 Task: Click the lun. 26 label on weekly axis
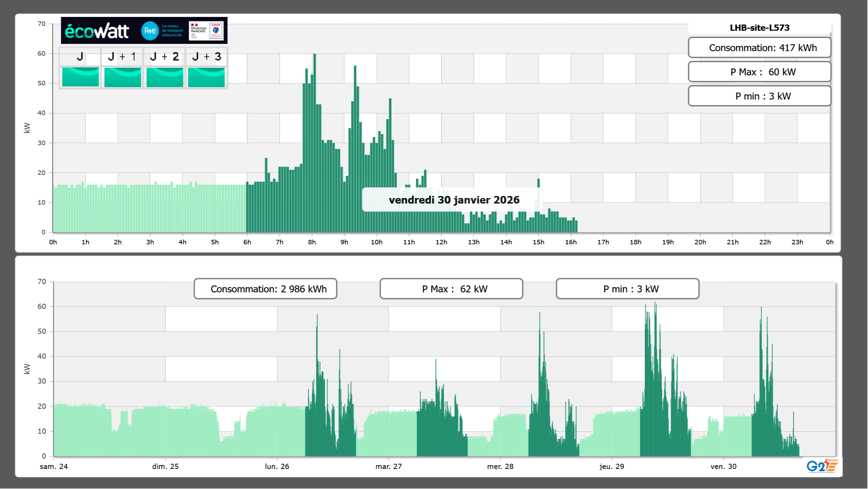(277, 467)
